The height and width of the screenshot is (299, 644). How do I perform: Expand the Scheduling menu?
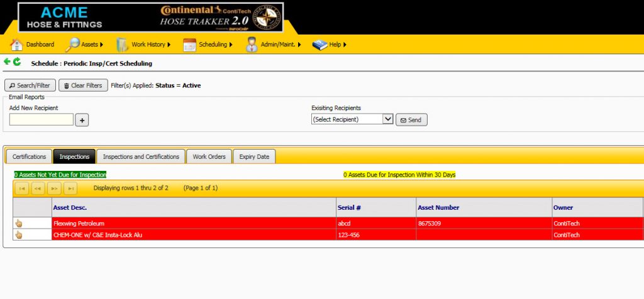208,45
